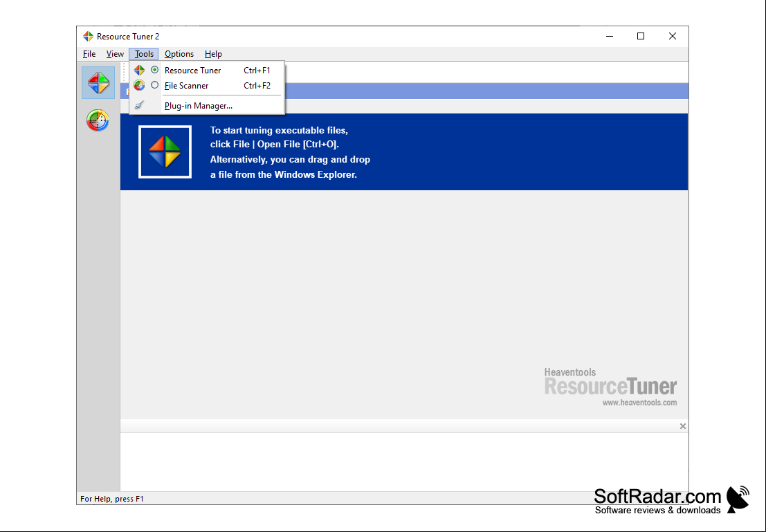This screenshot has height=532, width=766.
Task: Open the Help menu
Action: point(213,54)
